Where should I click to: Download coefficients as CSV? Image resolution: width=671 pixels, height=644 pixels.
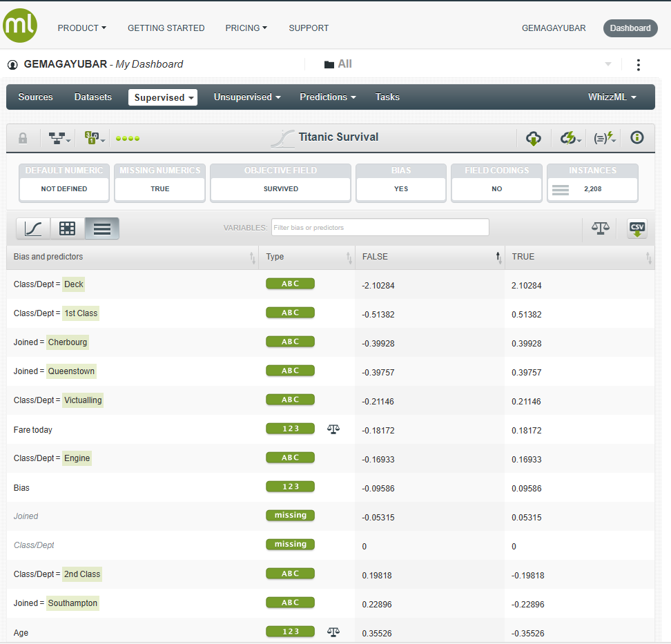point(636,228)
